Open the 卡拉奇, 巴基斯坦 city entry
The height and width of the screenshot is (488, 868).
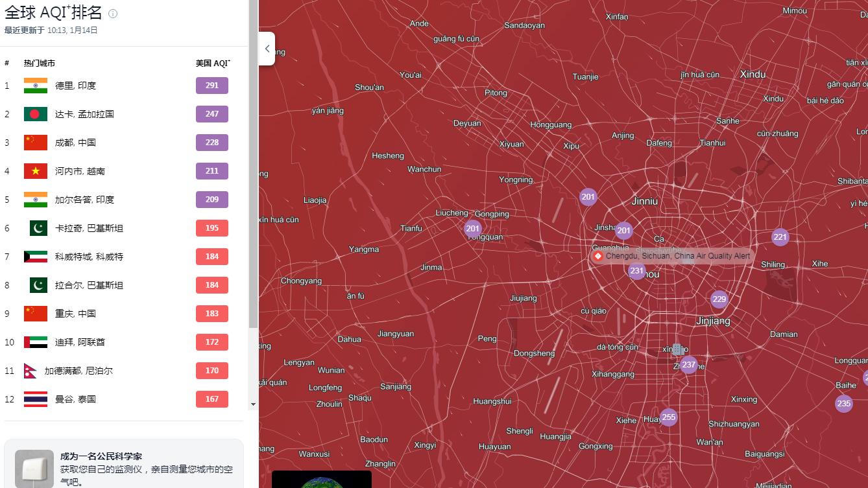[89, 228]
